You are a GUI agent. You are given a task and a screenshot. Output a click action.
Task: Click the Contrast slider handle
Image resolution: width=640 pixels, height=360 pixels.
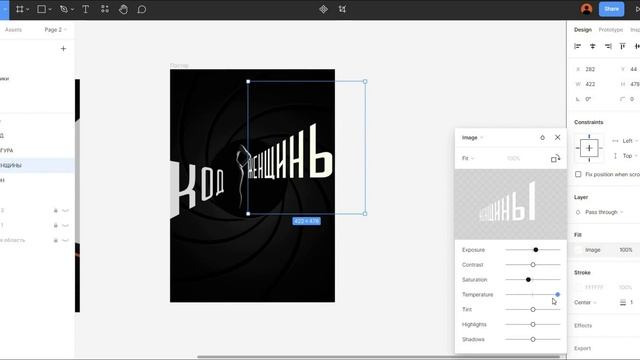click(533, 265)
